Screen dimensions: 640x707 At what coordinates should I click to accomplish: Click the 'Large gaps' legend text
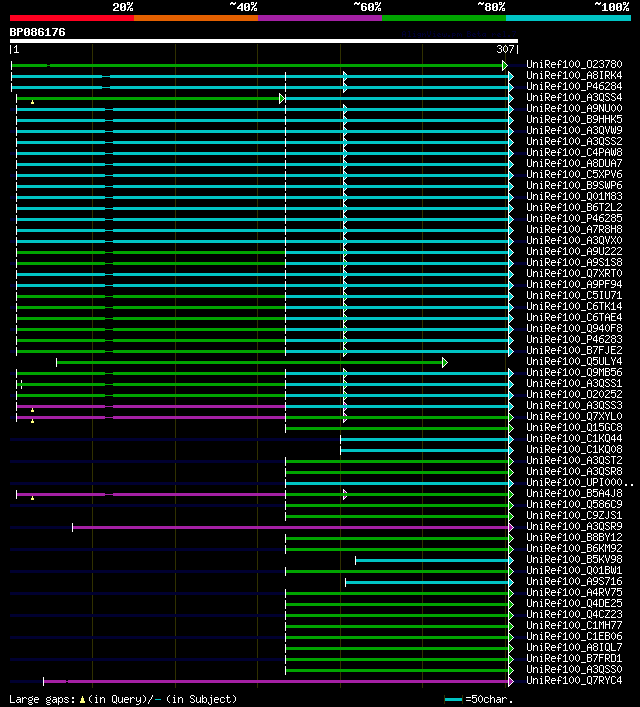(x=42, y=699)
